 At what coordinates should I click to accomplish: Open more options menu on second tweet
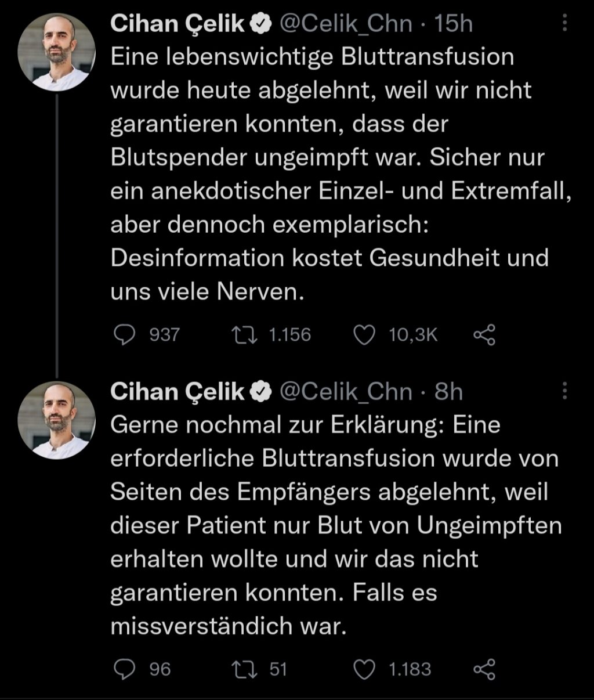click(x=565, y=391)
